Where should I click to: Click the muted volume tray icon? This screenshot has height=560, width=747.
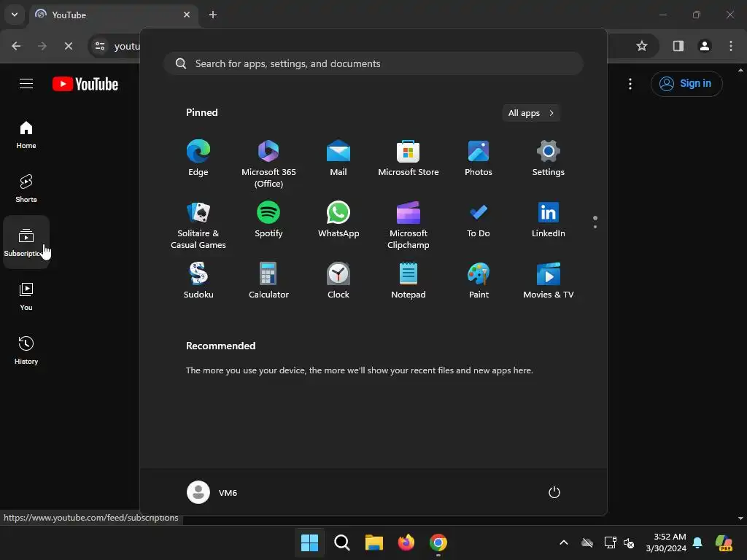point(629,542)
